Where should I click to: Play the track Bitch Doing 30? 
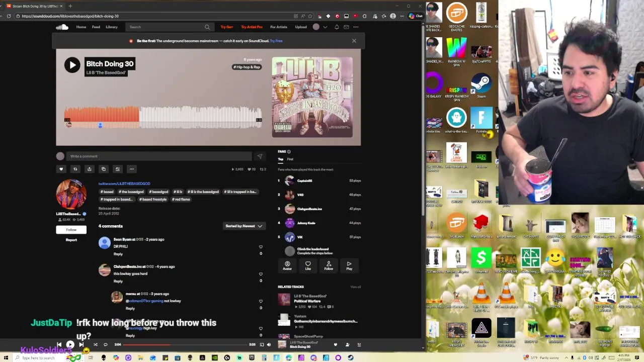click(72, 65)
